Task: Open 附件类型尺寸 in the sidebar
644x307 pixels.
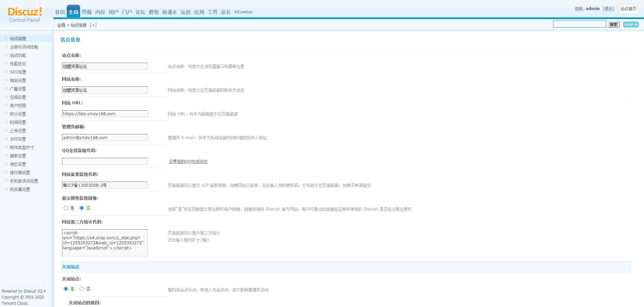Action: pyautogui.click(x=22, y=147)
